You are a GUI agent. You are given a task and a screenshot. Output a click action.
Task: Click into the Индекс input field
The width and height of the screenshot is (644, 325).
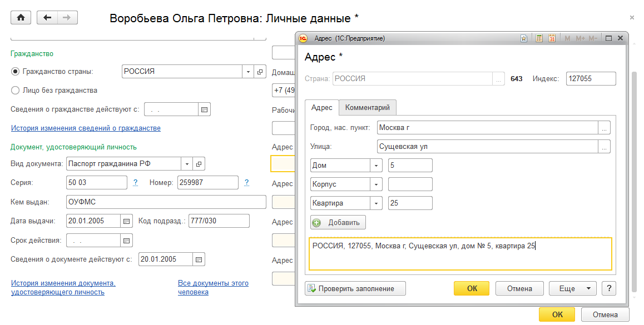(591, 79)
